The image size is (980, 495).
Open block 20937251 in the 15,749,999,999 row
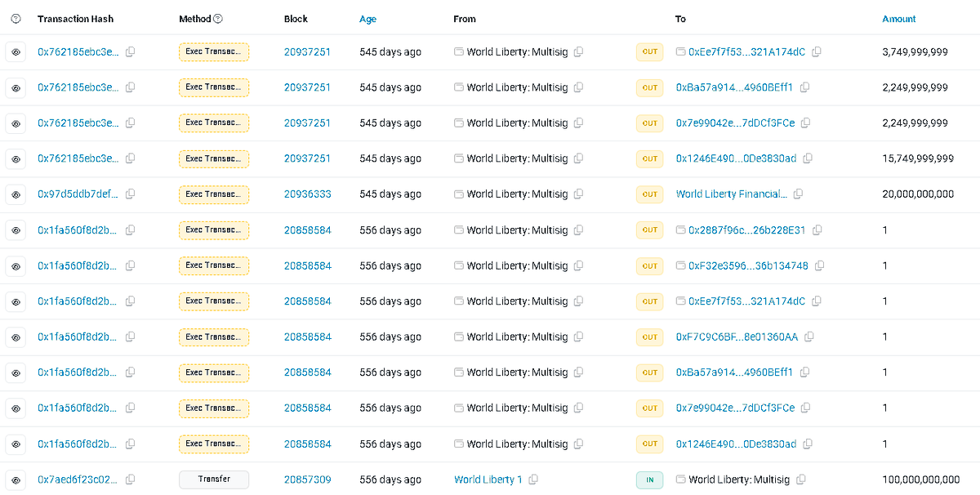pyautogui.click(x=307, y=158)
